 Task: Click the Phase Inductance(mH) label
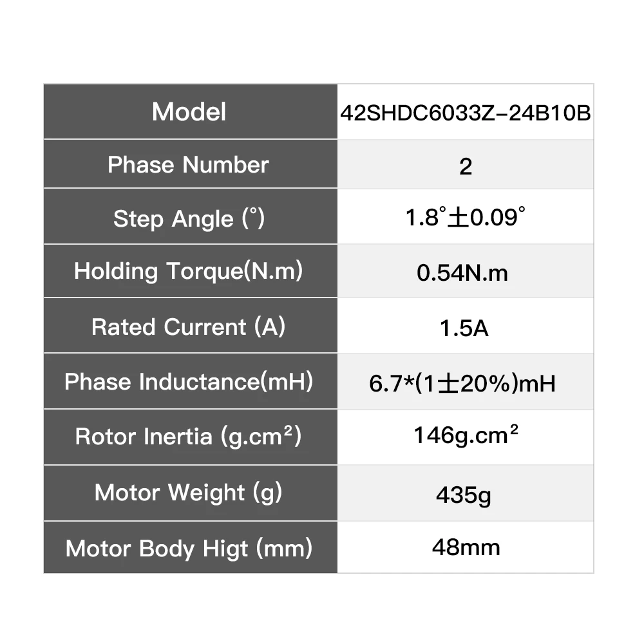tap(189, 381)
